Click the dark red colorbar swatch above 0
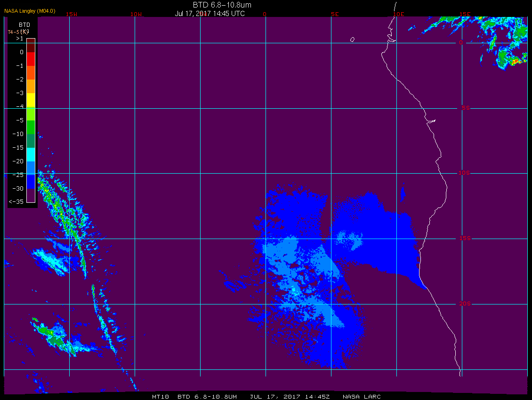This screenshot has width=532, height=400. click(31, 46)
